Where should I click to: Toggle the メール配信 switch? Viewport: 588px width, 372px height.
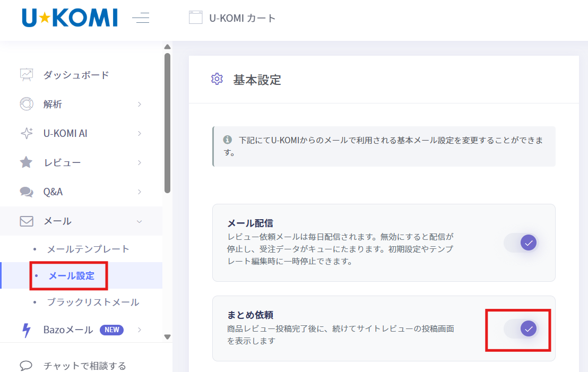tap(521, 243)
